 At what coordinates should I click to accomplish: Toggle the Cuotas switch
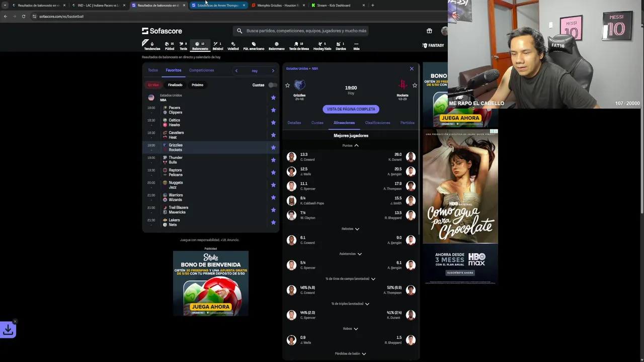pos(272,85)
